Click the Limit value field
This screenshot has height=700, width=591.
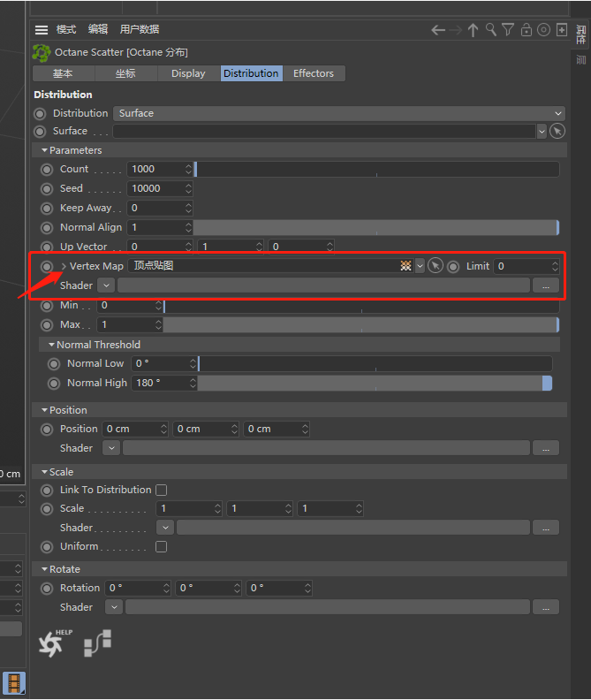point(522,267)
